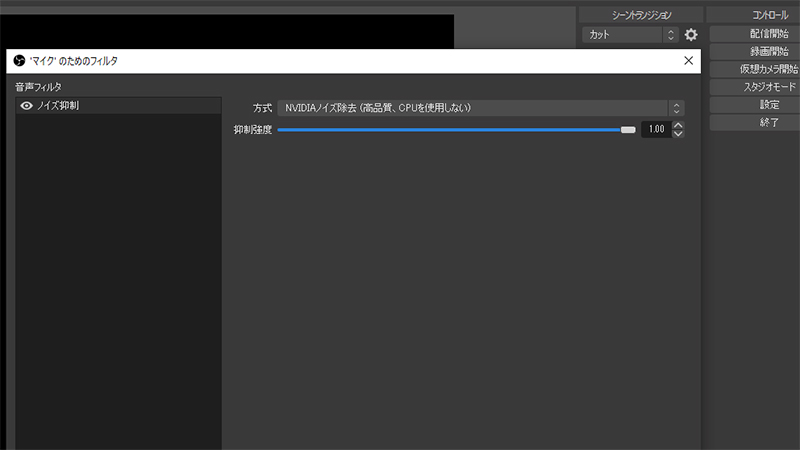Click the 録画開始 button
800x450 pixels.
[755, 52]
